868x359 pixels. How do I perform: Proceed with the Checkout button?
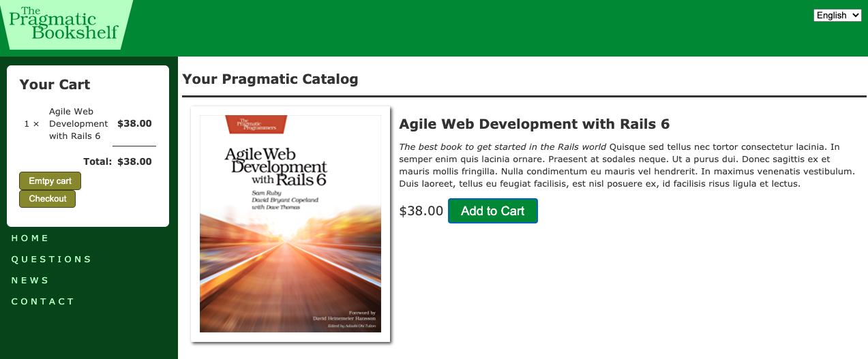[x=47, y=198]
